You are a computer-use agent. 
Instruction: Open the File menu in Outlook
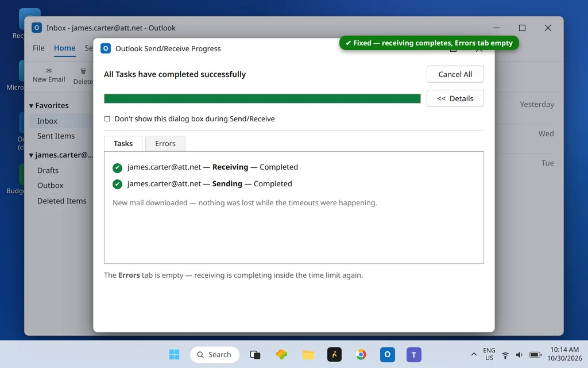(x=38, y=48)
